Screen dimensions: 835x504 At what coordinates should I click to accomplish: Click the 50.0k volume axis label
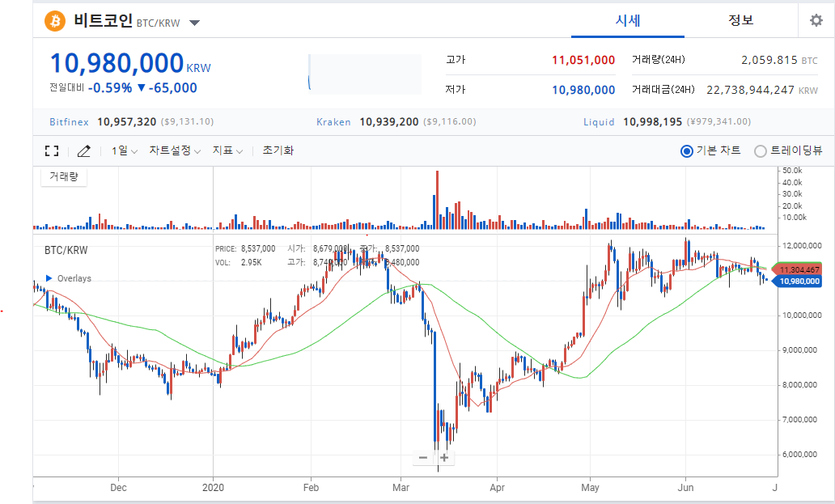coord(792,171)
